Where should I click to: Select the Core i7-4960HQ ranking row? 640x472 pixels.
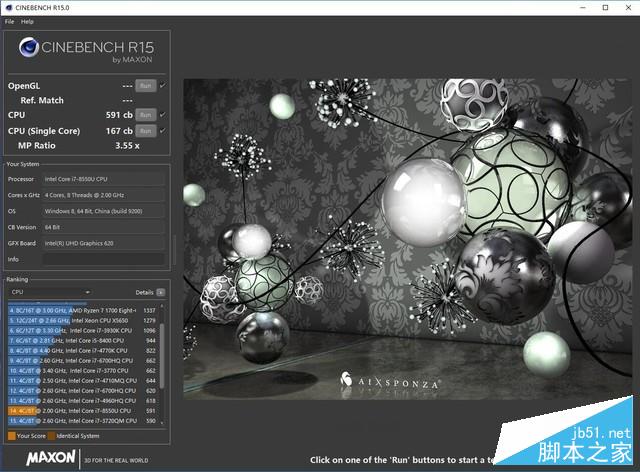[x=83, y=401]
